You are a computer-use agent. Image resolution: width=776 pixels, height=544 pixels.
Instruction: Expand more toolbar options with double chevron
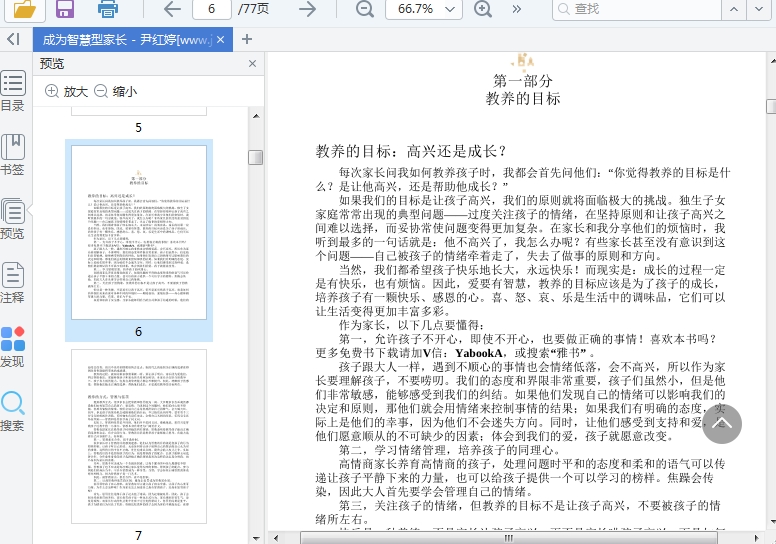516,9
